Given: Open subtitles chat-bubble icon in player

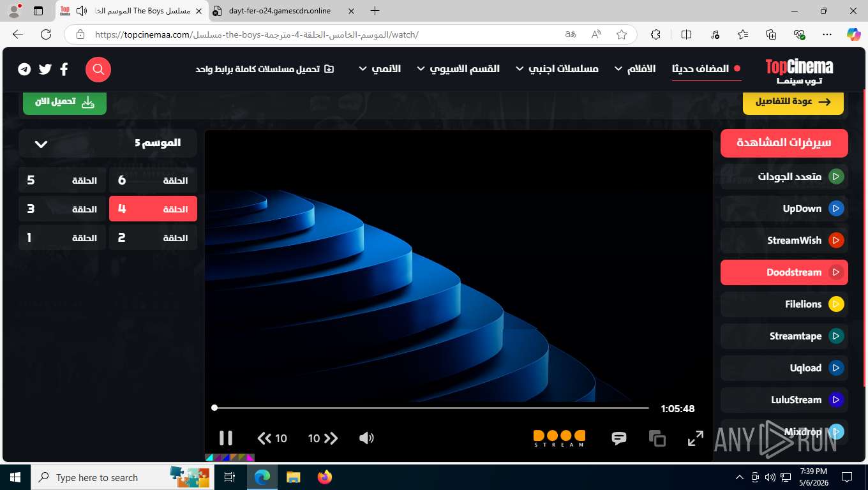Looking at the screenshot, I should coord(618,438).
